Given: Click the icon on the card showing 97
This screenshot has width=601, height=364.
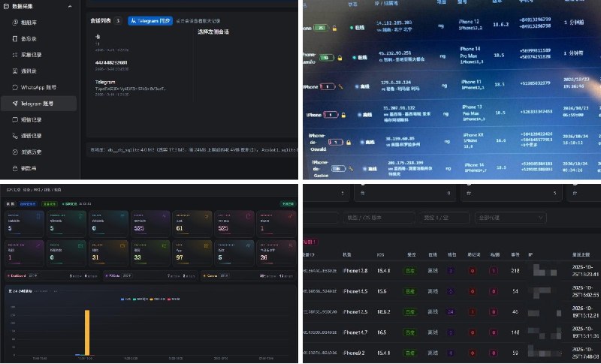Looking at the screenshot, I should pyautogui.click(x=206, y=245).
